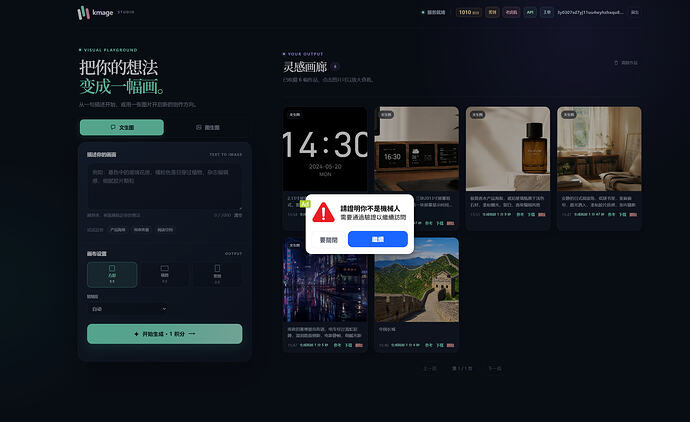
Task: Click the green Ad badge beside the dialog
Action: pyautogui.click(x=305, y=204)
